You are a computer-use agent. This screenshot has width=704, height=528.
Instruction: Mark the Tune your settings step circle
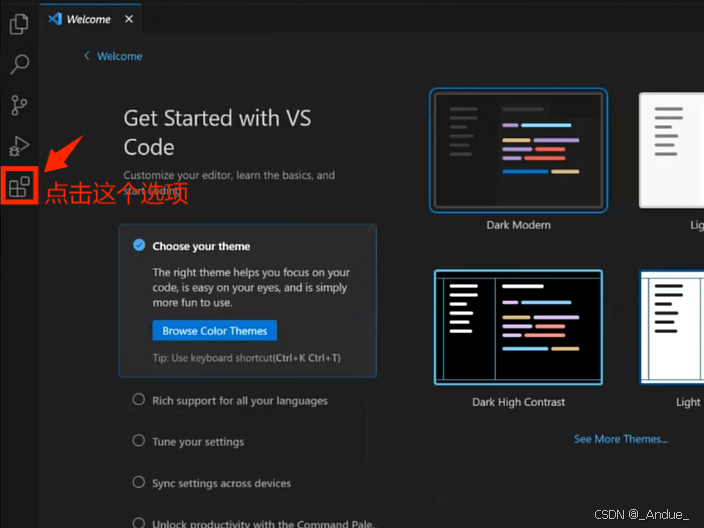click(x=139, y=440)
